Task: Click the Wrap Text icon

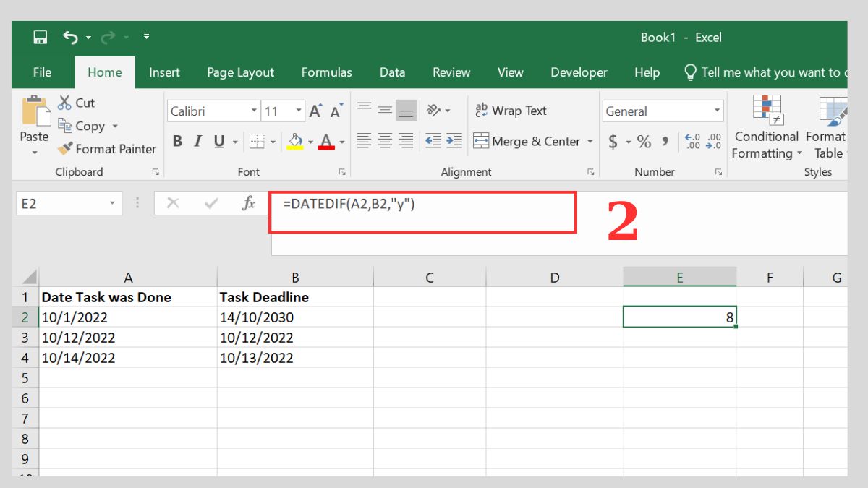Action: click(x=482, y=110)
